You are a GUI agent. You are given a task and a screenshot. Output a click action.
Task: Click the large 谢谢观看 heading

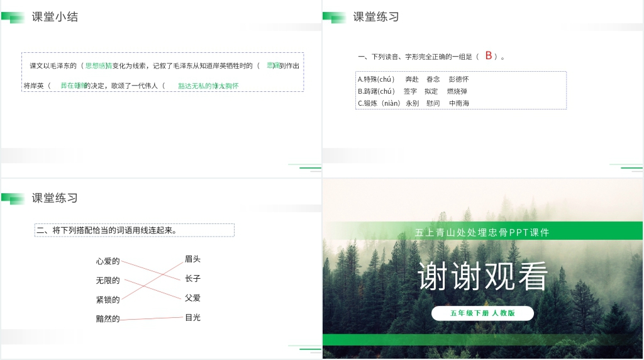[x=482, y=276]
